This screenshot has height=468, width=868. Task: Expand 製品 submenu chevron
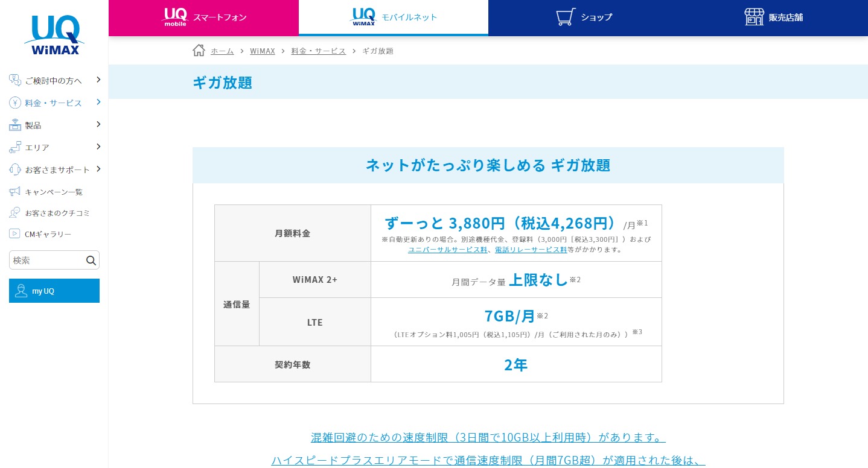click(x=98, y=124)
